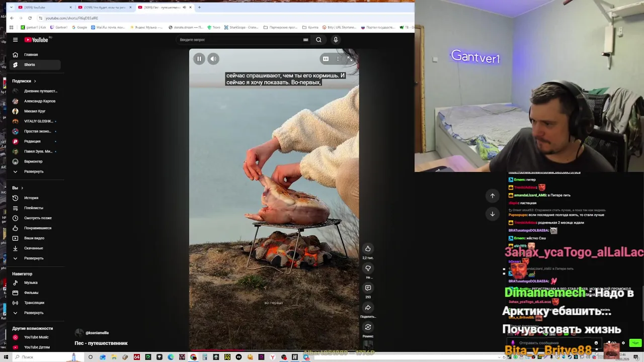
Task: Select Shorts in the sidebar
Action: [x=35, y=64]
